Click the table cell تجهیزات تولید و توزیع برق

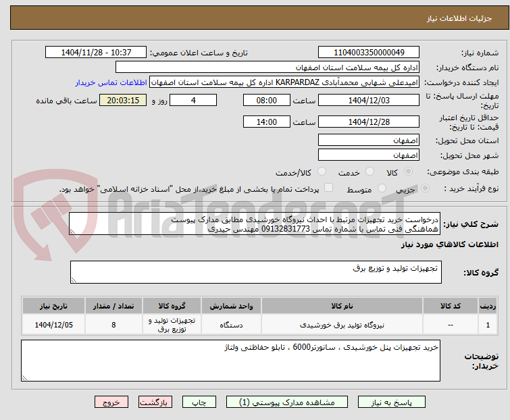[x=172, y=325]
